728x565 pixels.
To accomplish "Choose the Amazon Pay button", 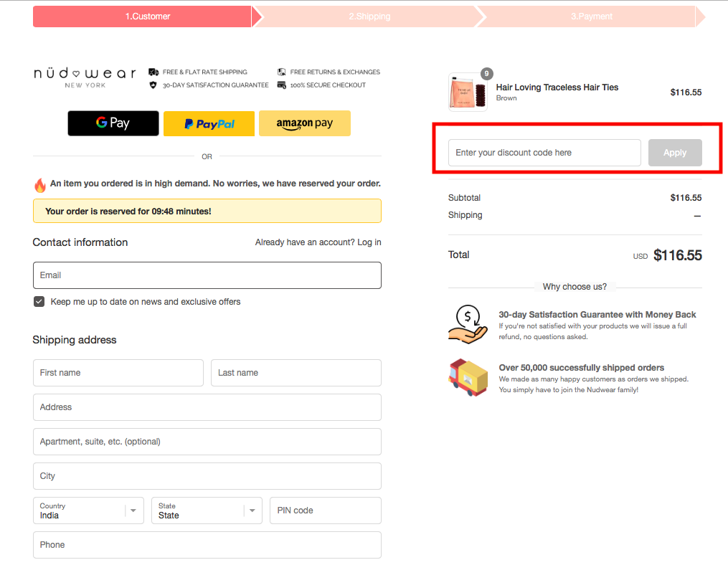I will pos(305,123).
